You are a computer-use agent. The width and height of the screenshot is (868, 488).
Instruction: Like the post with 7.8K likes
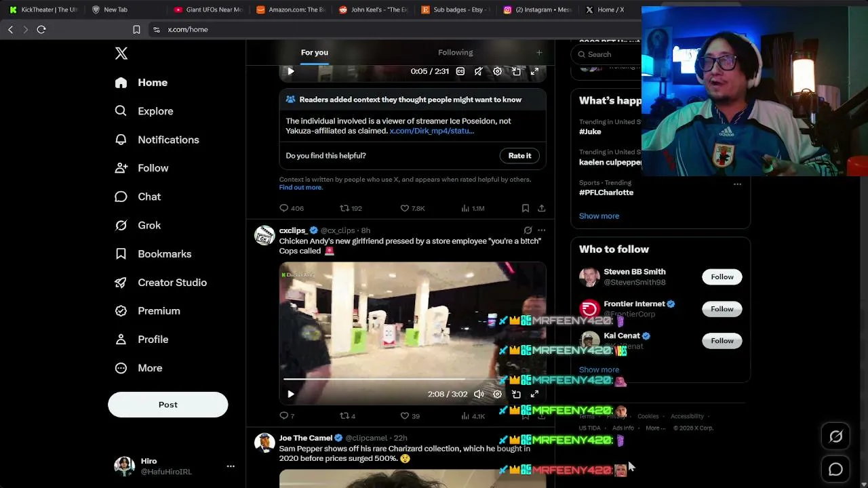(x=412, y=208)
